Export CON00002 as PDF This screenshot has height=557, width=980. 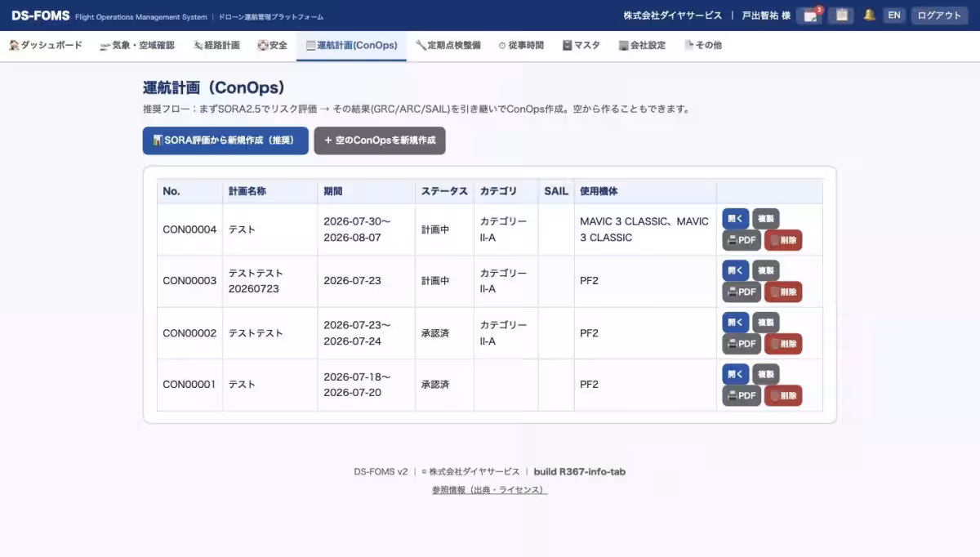click(x=742, y=344)
